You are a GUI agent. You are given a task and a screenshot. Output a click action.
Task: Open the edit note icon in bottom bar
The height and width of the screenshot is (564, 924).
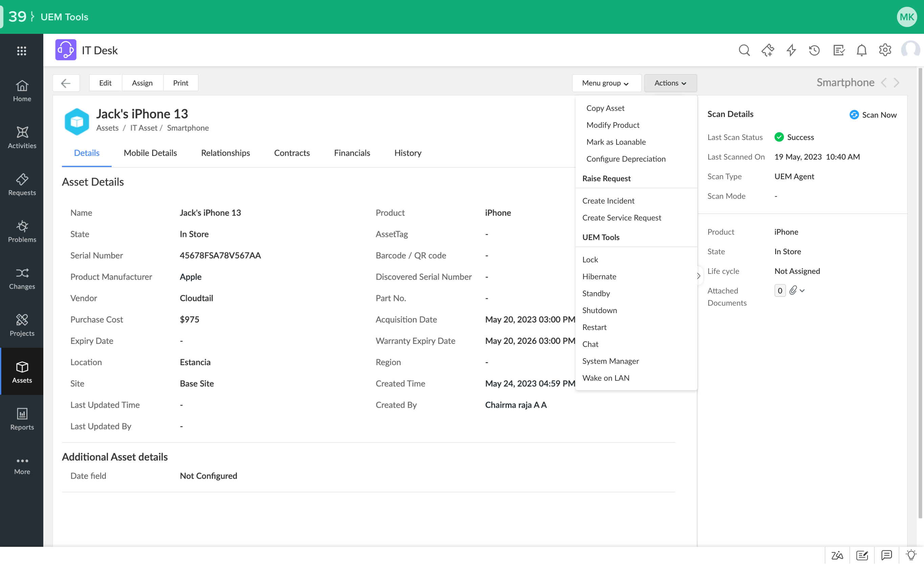(862, 555)
